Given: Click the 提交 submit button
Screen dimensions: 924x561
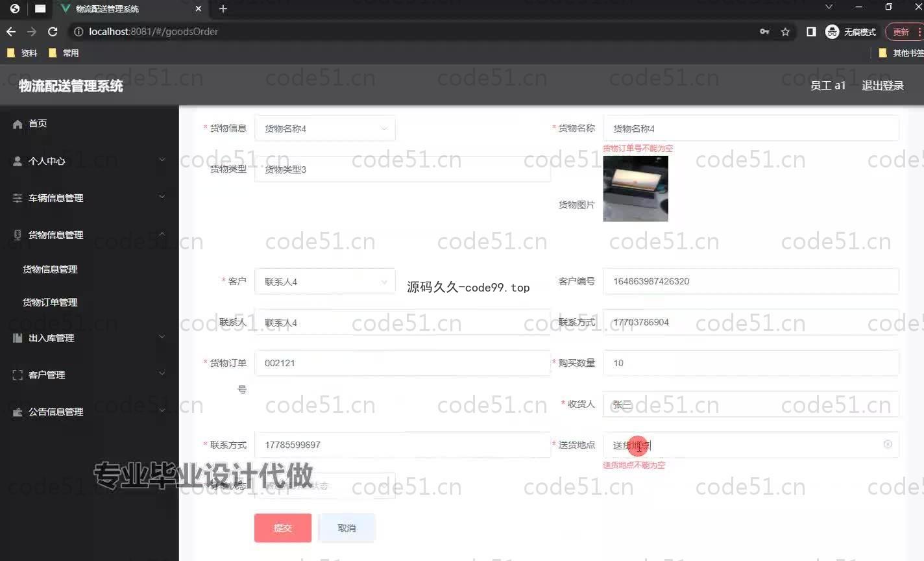Looking at the screenshot, I should pos(283,528).
